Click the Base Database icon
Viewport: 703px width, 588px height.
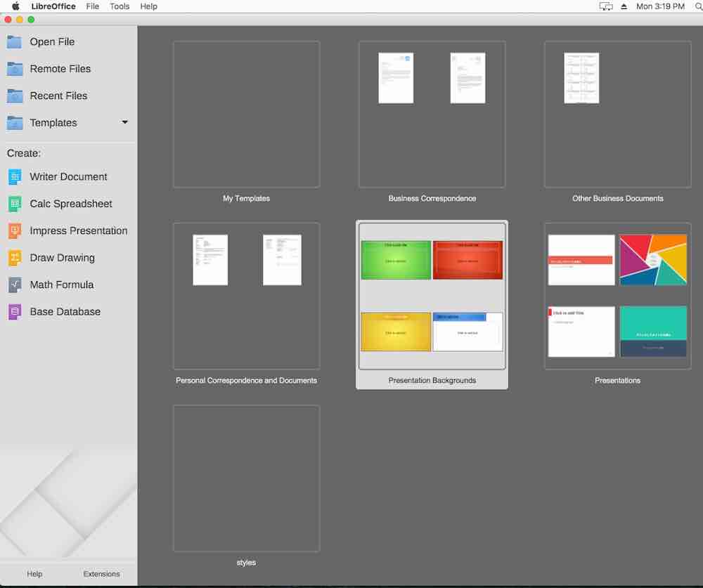click(14, 311)
